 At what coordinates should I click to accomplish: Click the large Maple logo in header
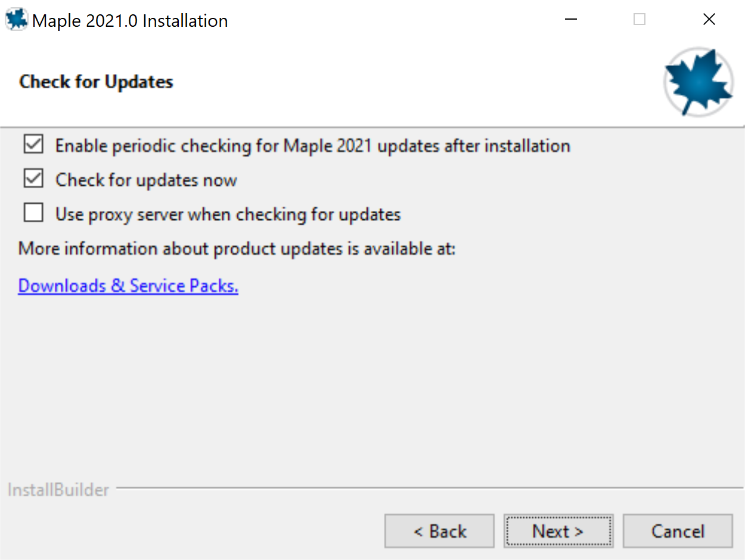tap(698, 83)
